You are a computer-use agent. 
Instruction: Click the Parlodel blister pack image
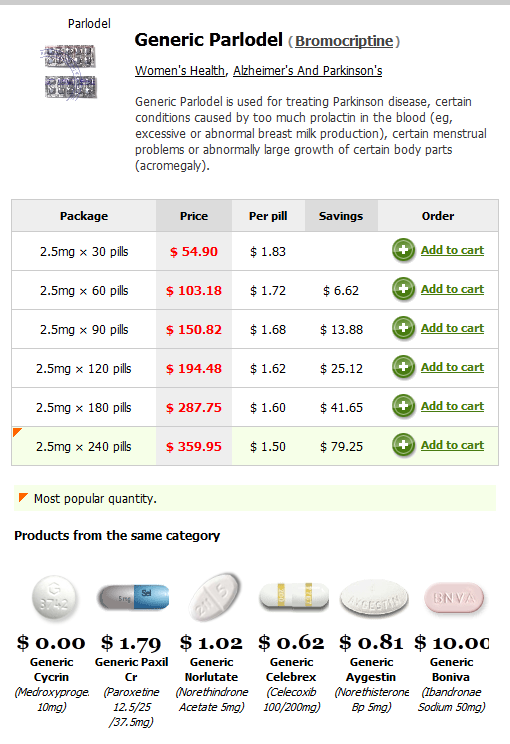(x=69, y=72)
